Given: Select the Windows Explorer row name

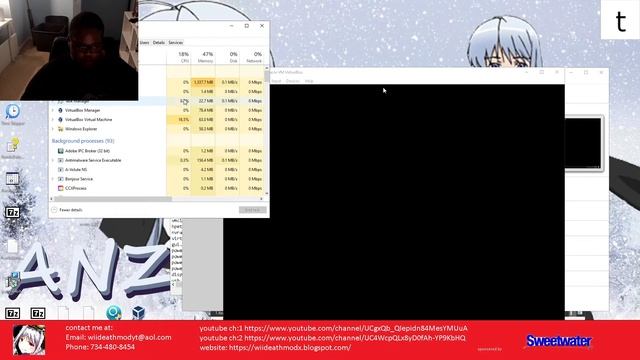Looking at the screenshot, I should click(x=81, y=129).
